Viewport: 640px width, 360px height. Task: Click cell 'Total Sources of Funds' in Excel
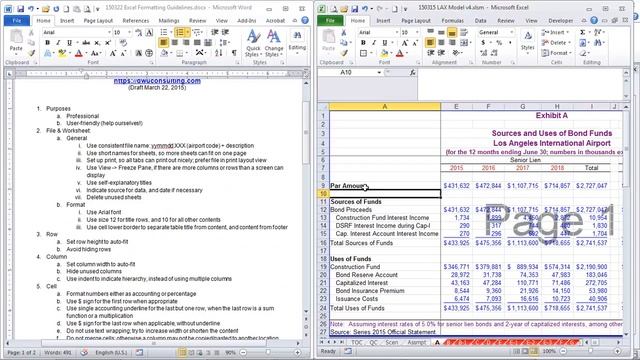[x=385, y=243]
